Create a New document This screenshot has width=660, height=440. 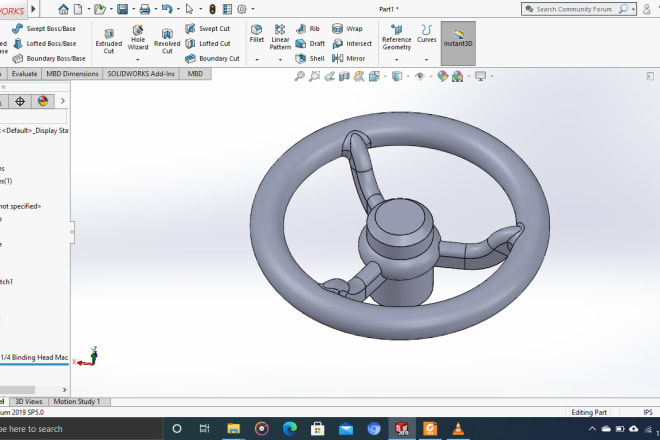[x=78, y=9]
